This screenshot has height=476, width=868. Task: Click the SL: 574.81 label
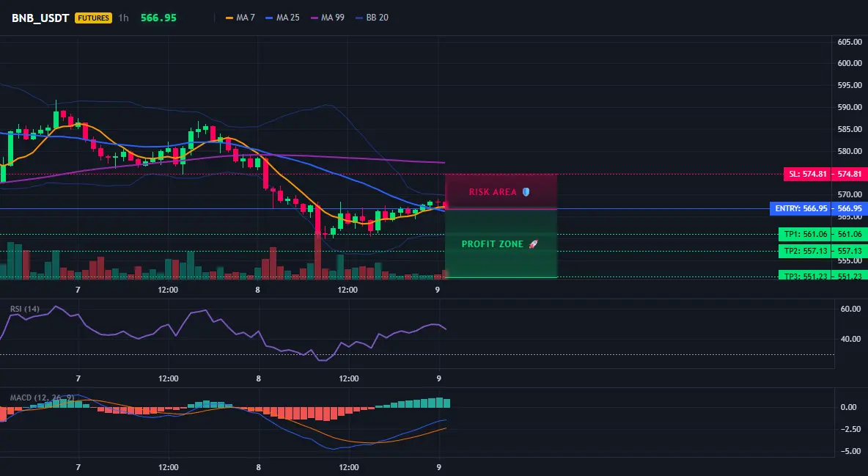click(806, 174)
